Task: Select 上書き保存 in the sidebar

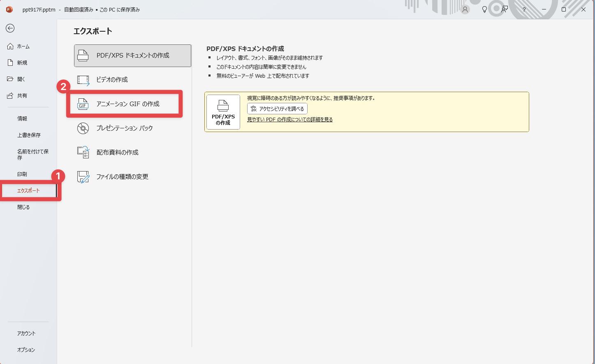Action: pyautogui.click(x=28, y=135)
